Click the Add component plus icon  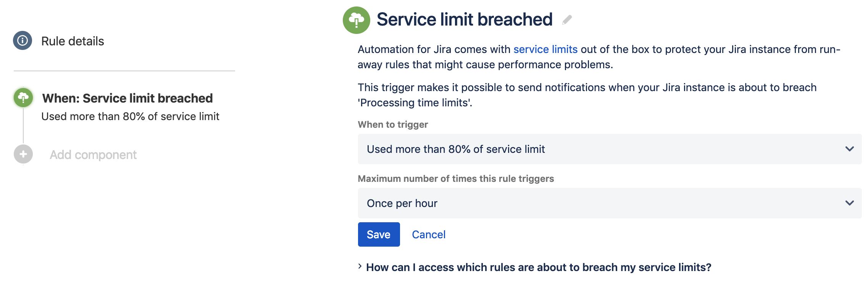(23, 154)
